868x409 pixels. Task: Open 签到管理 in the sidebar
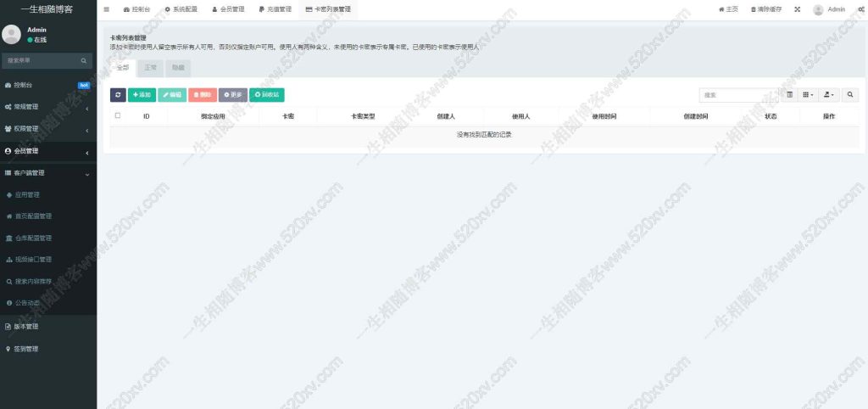[x=48, y=349]
